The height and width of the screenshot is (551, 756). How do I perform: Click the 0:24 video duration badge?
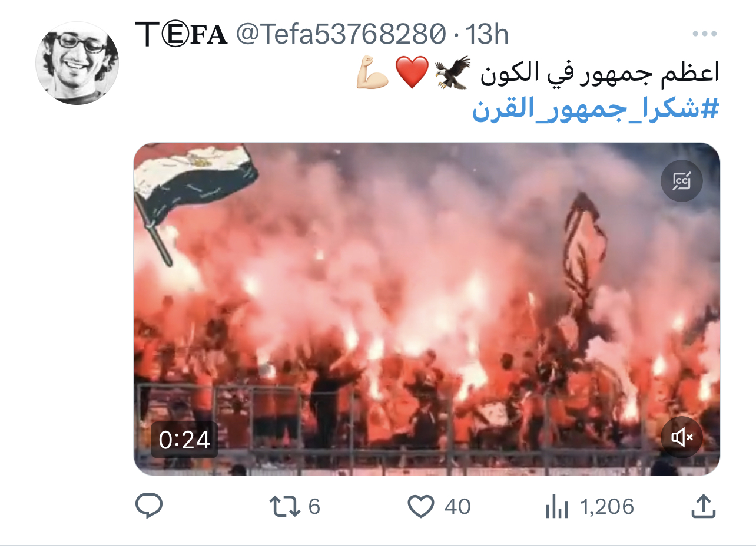click(x=184, y=440)
